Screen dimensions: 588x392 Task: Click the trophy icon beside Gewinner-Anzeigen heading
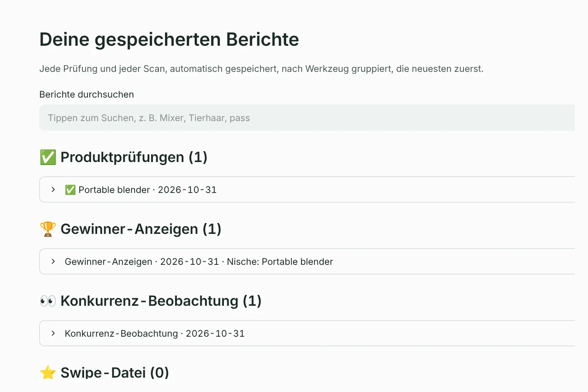coord(48,229)
